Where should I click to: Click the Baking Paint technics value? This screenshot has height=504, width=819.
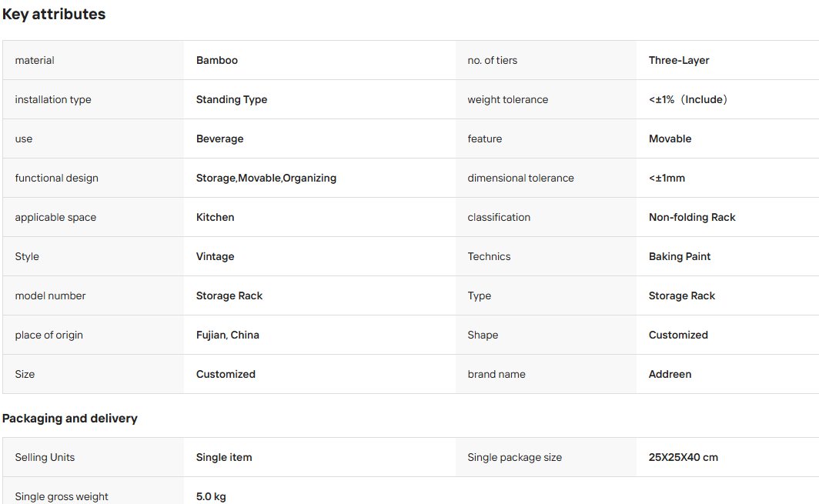pos(680,256)
